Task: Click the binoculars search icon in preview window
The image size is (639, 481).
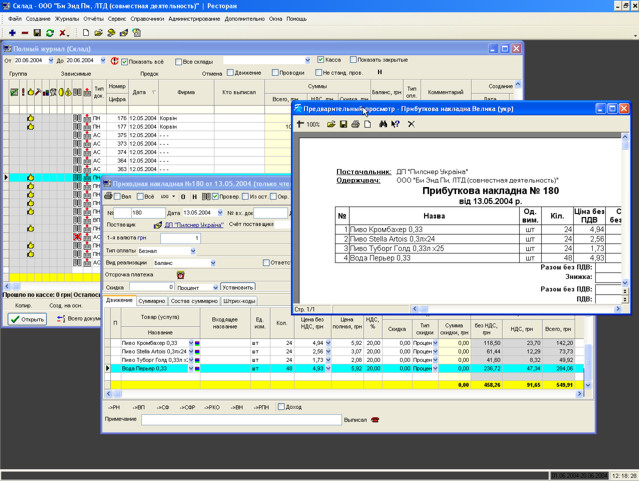Action: [x=382, y=124]
